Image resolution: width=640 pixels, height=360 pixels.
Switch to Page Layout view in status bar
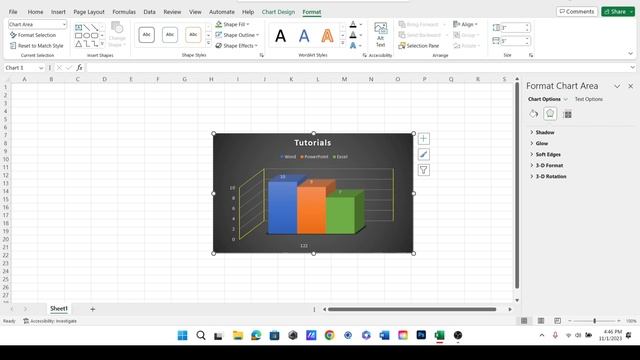(541, 321)
